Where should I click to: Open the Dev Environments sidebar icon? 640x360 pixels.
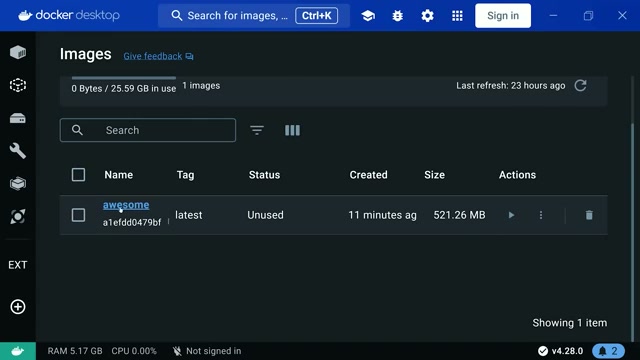point(18,183)
